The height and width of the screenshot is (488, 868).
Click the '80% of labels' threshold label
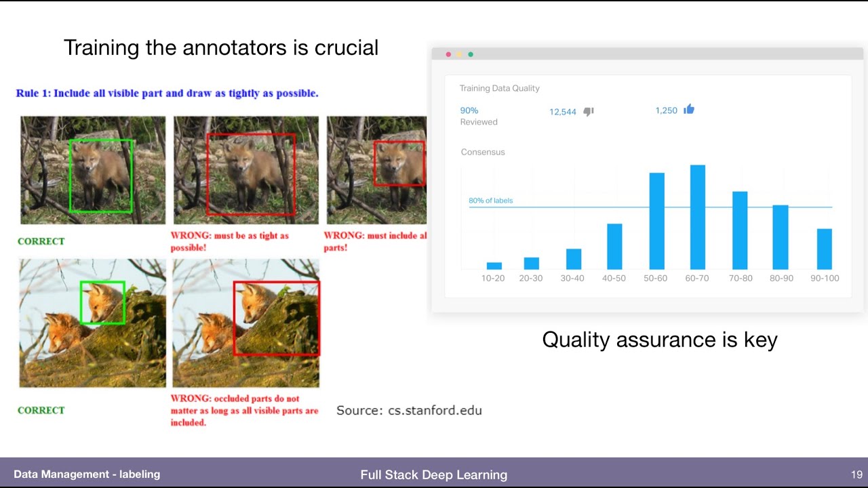coord(491,201)
